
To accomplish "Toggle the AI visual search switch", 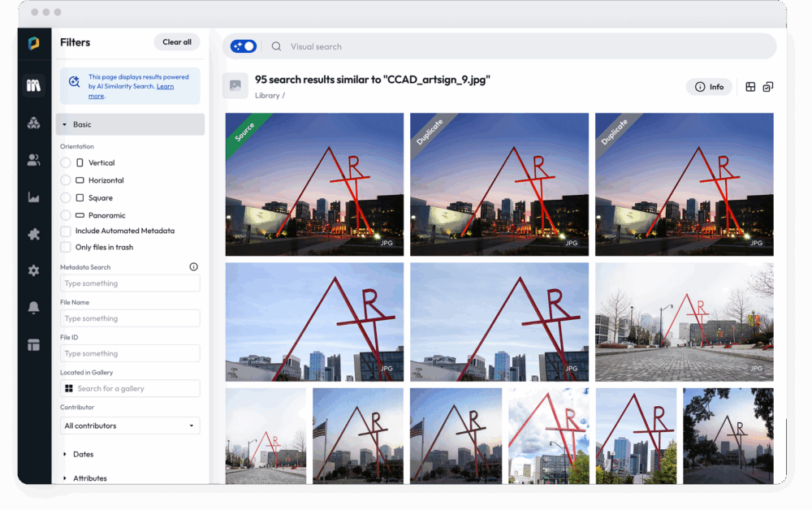I will tap(244, 46).
